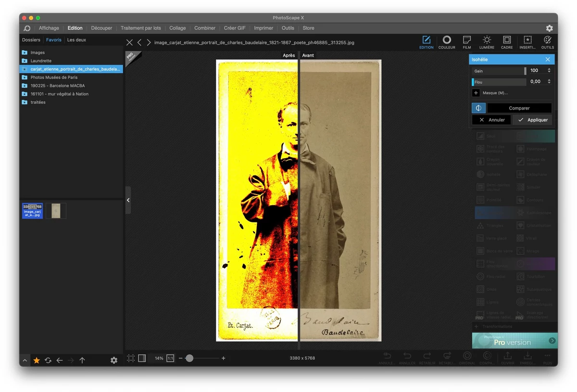The width and height of the screenshot is (577, 392).
Task: Open the browser settings gear at bottom left
Action: [x=114, y=360]
